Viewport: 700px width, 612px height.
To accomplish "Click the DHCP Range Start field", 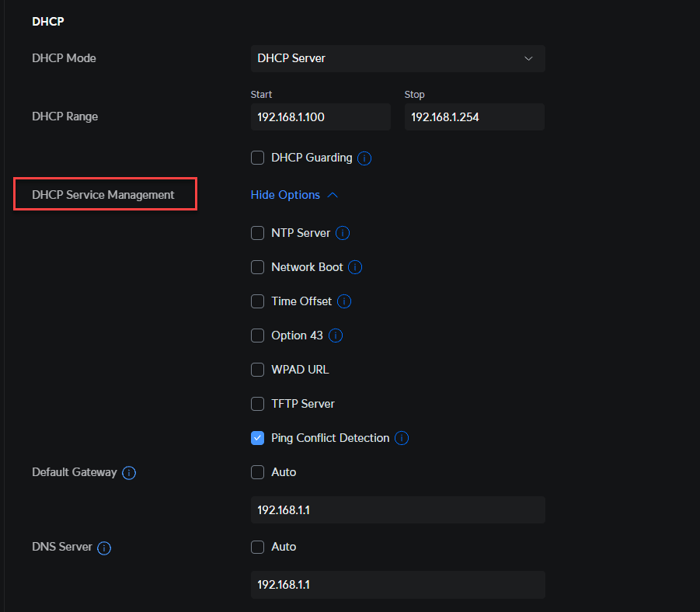I will click(x=320, y=117).
